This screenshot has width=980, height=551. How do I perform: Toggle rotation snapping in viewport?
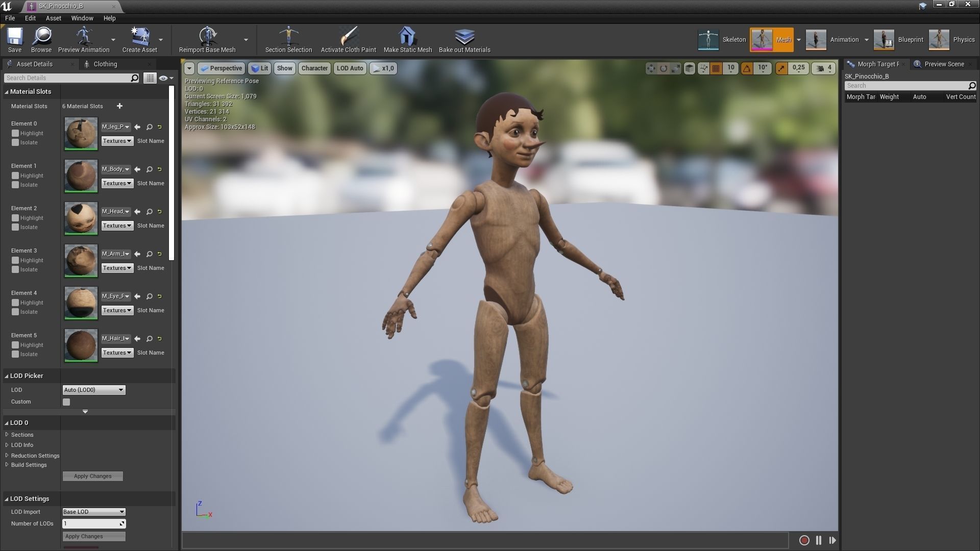pos(747,68)
